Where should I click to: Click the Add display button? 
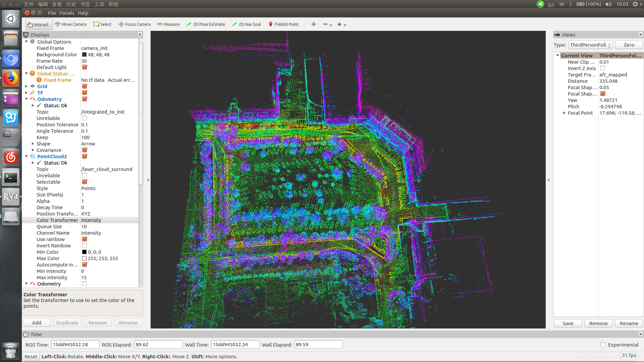pyautogui.click(x=37, y=323)
